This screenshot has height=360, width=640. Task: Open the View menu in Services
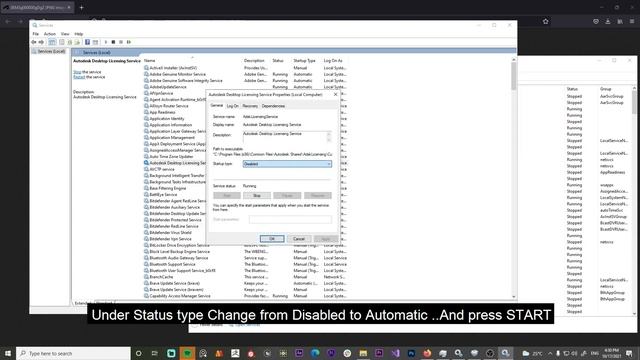click(x=65, y=34)
